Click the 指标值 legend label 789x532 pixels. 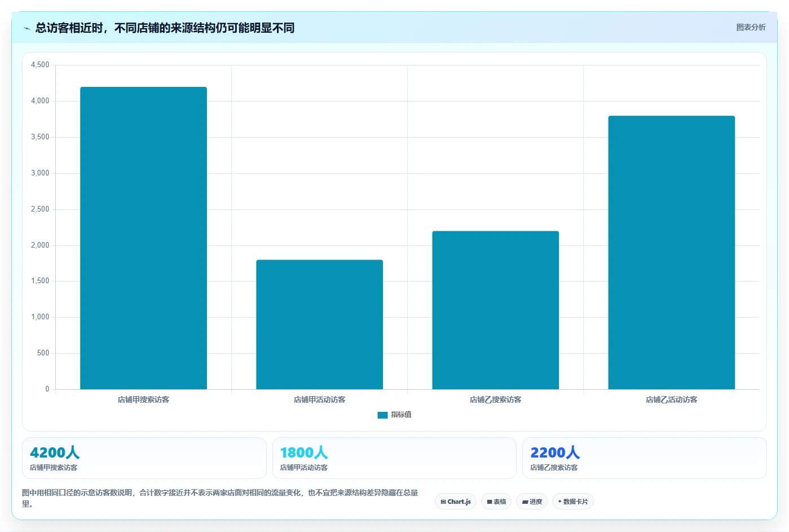pyautogui.click(x=401, y=415)
